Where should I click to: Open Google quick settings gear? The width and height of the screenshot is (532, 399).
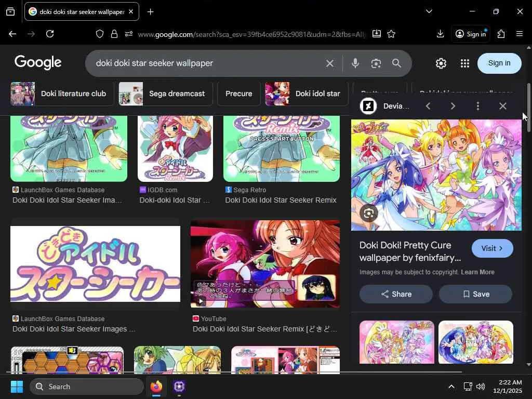click(x=441, y=63)
